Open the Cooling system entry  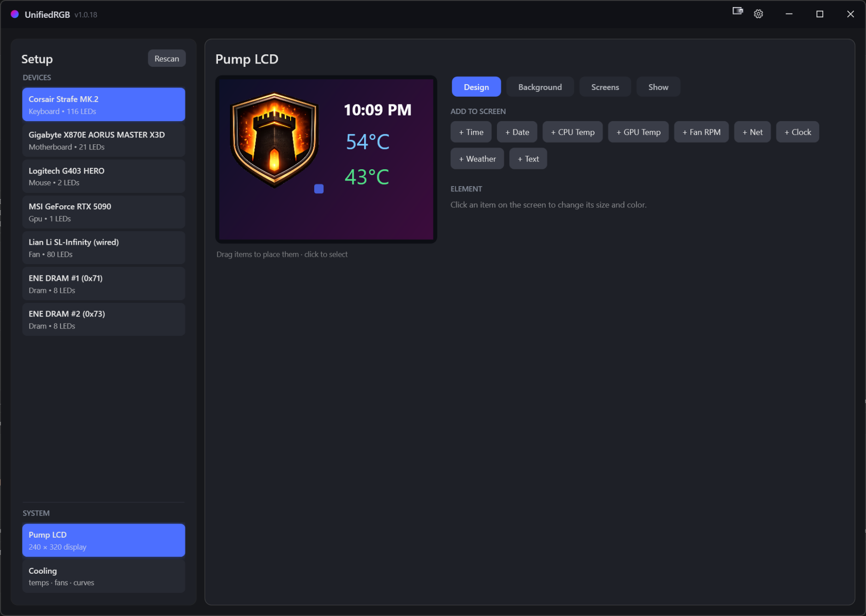[x=103, y=577]
